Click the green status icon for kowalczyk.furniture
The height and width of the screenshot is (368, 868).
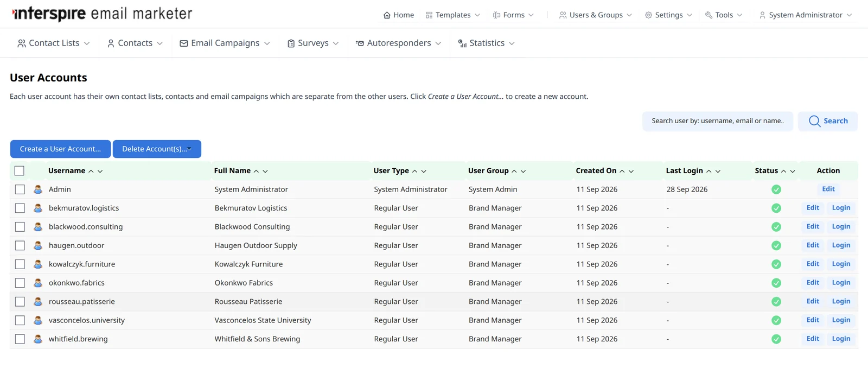(x=776, y=264)
